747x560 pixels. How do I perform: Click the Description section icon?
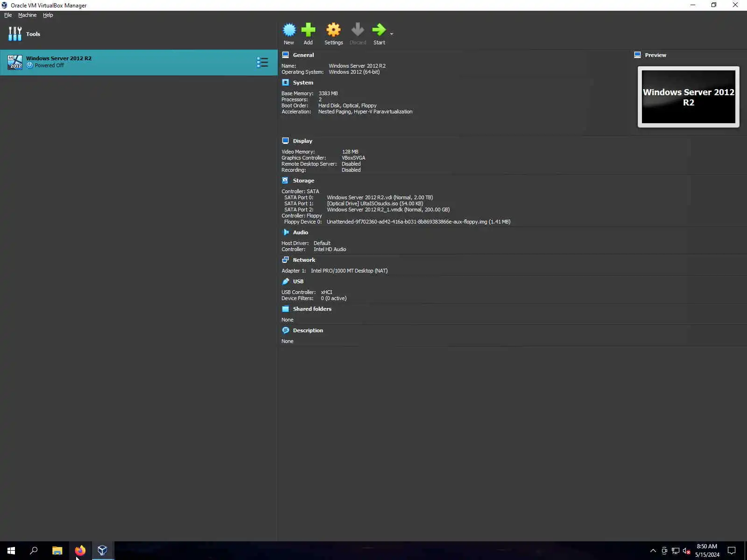pyautogui.click(x=285, y=330)
